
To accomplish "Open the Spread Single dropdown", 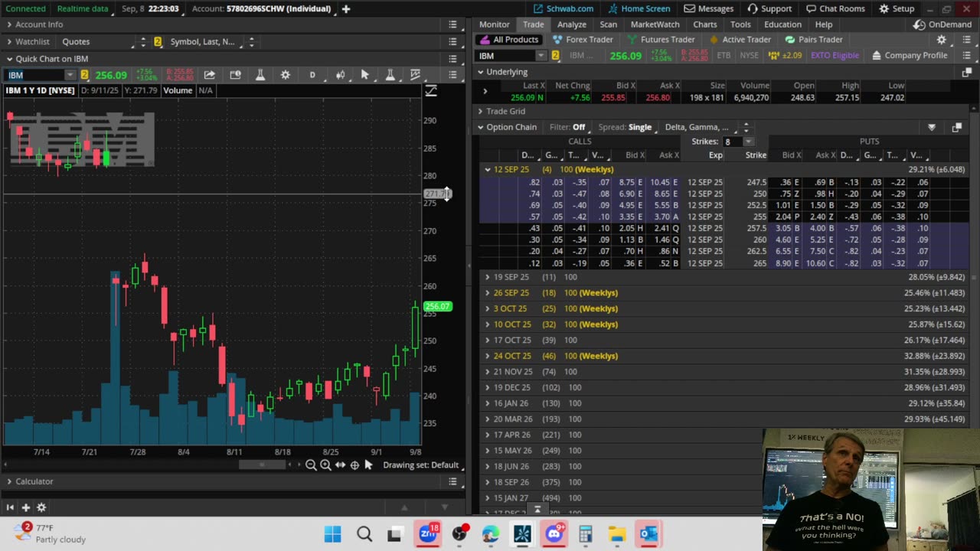I will tap(626, 127).
